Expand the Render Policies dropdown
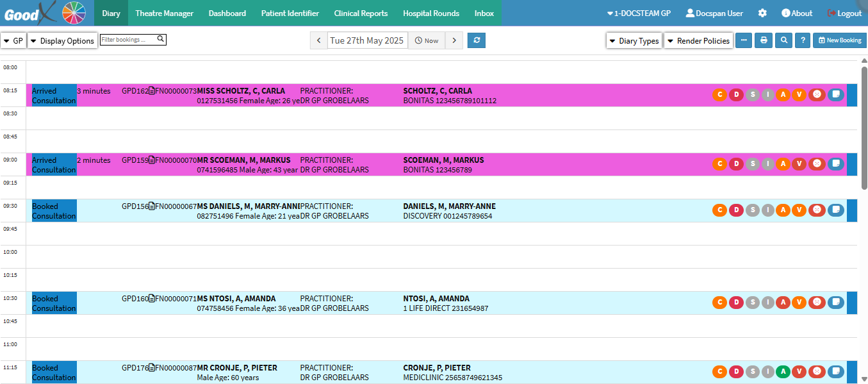This screenshot has height=384, width=868. [698, 41]
